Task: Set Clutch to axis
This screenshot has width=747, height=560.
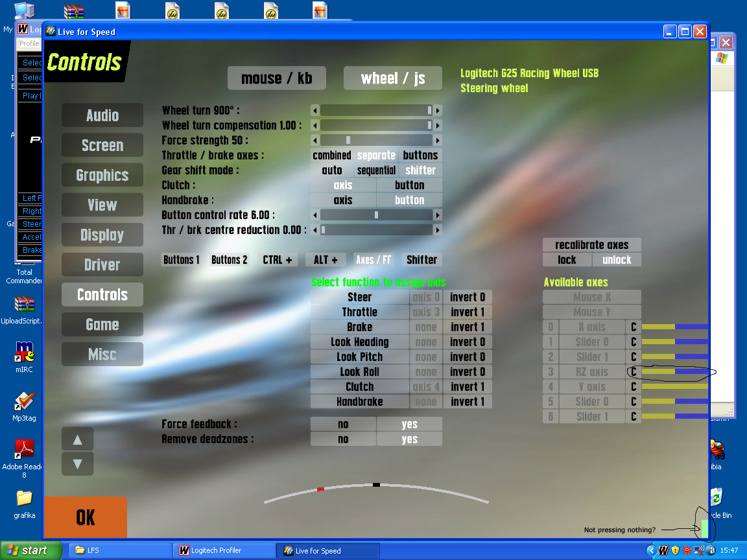Action: coord(343,185)
